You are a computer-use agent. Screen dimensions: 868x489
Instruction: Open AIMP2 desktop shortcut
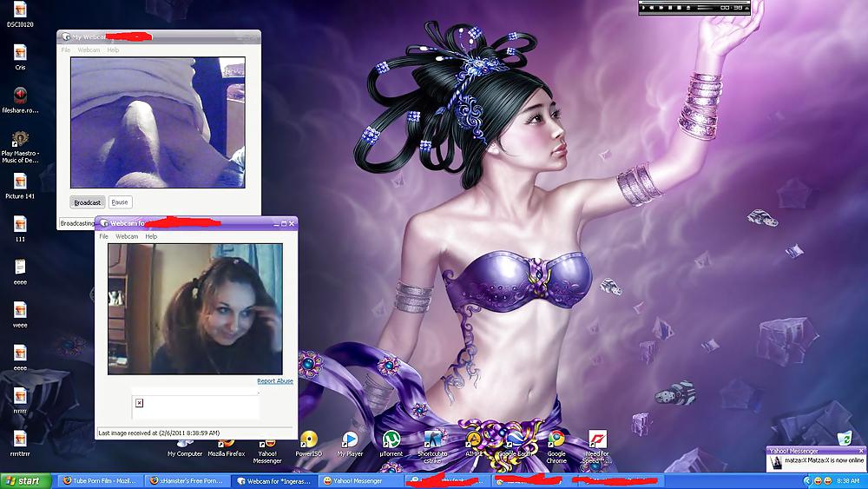pos(474,444)
